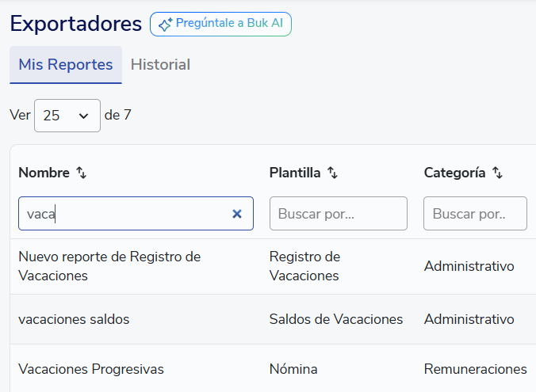Click the Pregúntale a Buk AI sparkle icon
The width and height of the screenshot is (536, 392).
(x=165, y=25)
